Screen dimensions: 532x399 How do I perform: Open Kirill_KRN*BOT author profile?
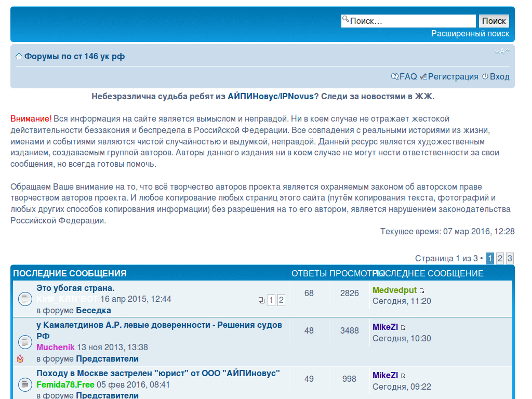click(x=67, y=299)
